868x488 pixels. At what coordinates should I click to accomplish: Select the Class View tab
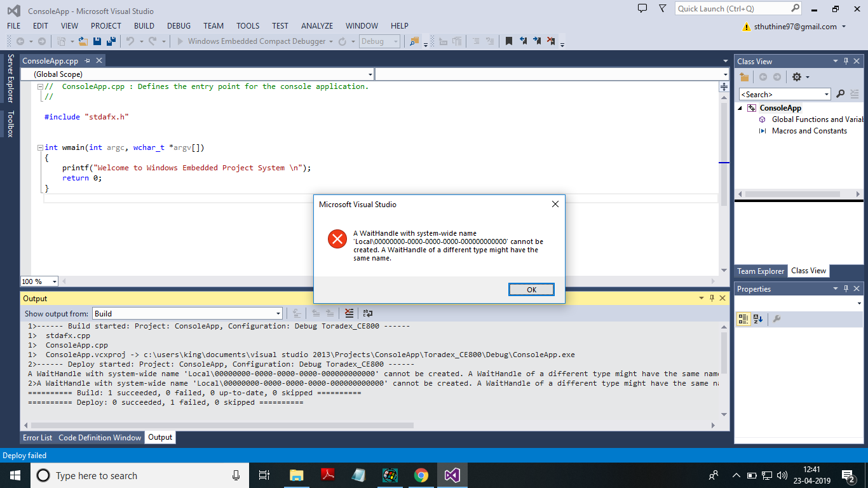(x=808, y=271)
